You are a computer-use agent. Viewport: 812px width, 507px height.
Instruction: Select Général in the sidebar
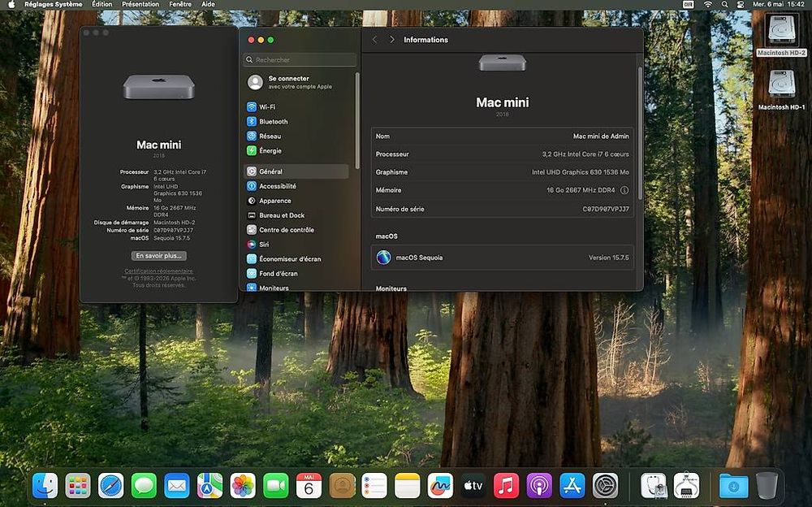point(296,171)
